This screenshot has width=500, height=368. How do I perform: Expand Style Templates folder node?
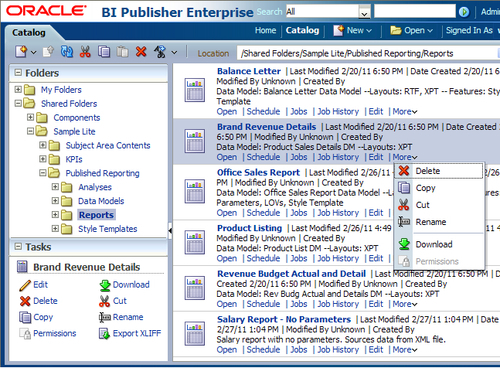[55, 229]
